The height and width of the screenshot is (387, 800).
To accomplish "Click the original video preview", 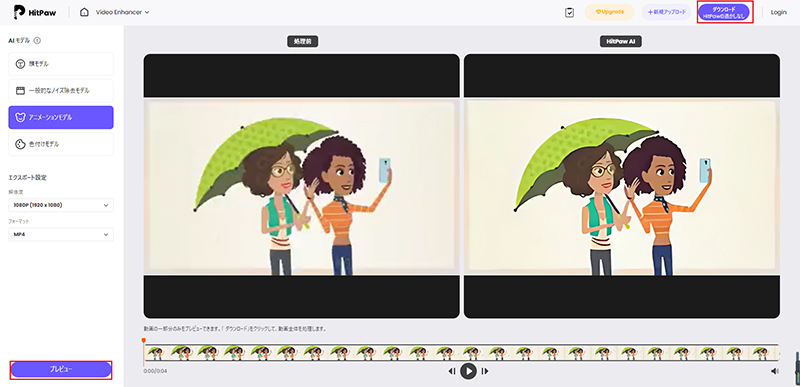I will [x=302, y=186].
